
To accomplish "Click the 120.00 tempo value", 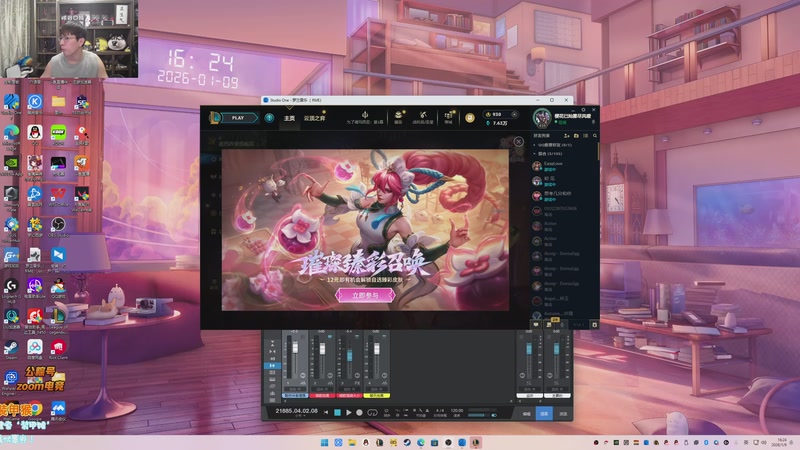I will tap(457, 411).
